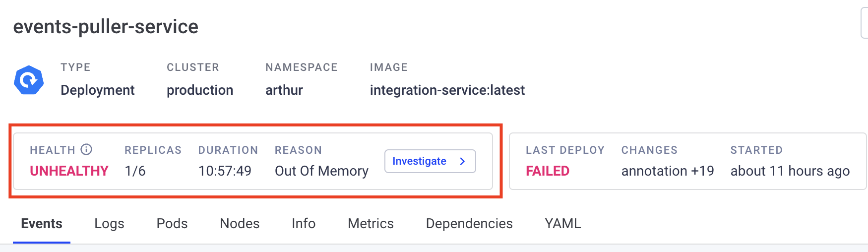Select the events-puller-service title
The height and width of the screenshot is (252, 868).
point(106,26)
